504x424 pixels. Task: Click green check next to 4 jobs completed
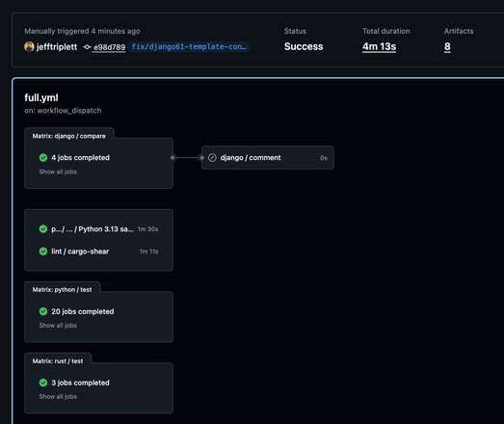point(43,157)
